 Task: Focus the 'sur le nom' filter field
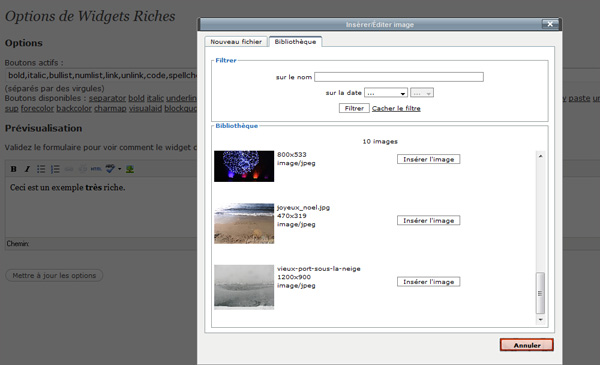pyautogui.click(x=399, y=77)
